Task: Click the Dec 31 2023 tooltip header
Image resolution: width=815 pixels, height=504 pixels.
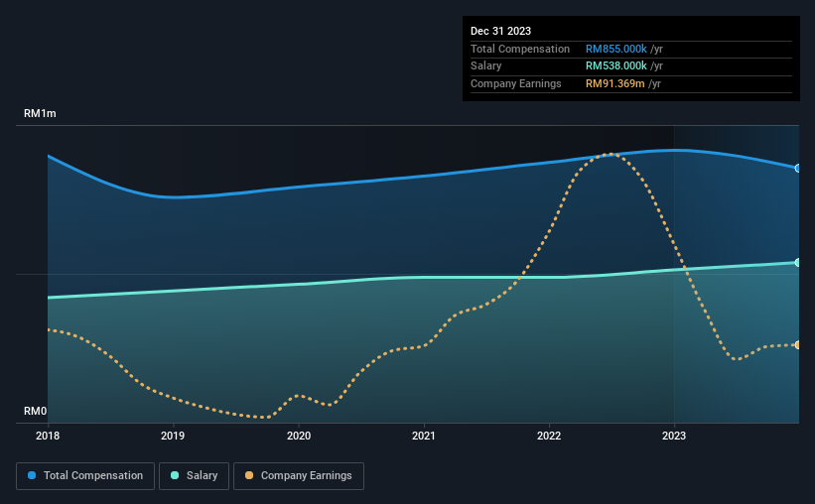Action: (500, 31)
